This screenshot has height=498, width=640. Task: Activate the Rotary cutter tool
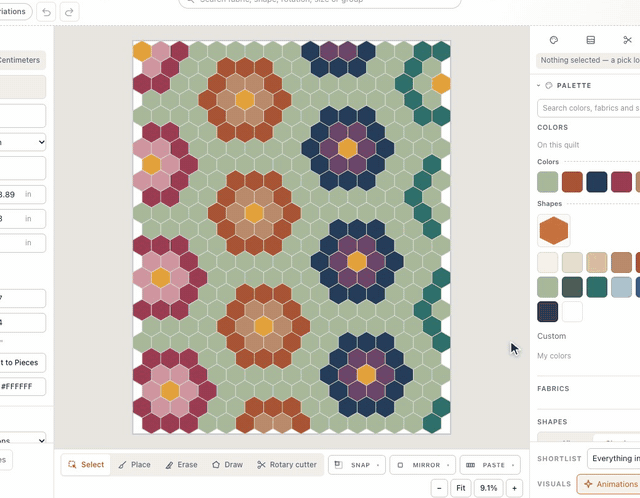pyautogui.click(x=287, y=465)
